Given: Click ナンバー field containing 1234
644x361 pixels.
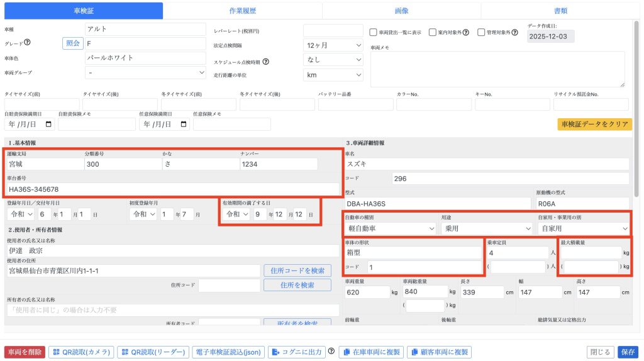Looking at the screenshot, I should click(x=279, y=164).
